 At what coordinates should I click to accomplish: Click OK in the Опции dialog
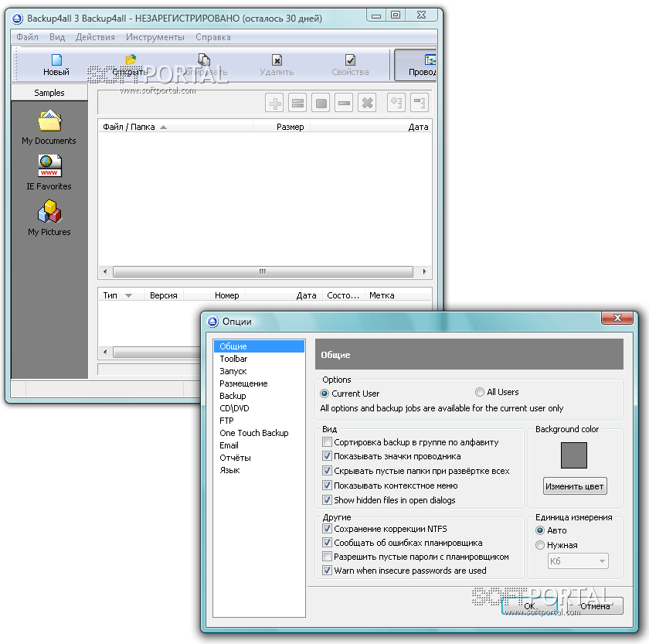[529, 606]
